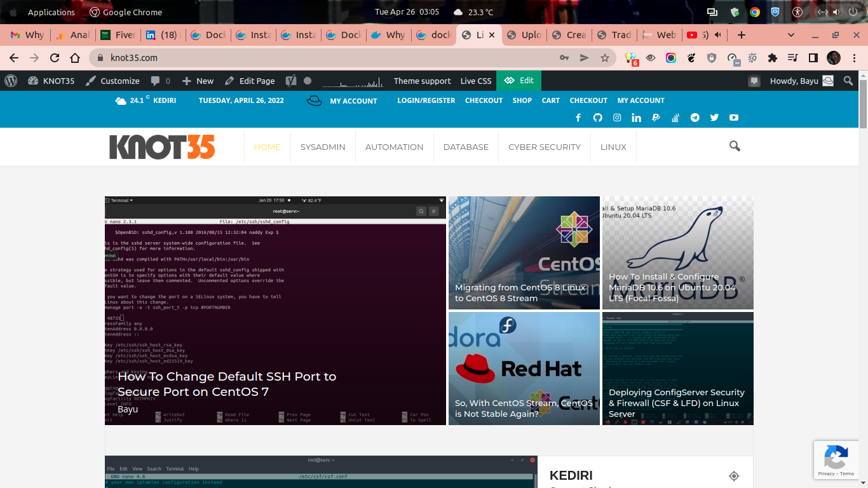Open the GNOME footprint extension icon
Image resolution: width=868 pixels, height=488 pixels.
691,58
